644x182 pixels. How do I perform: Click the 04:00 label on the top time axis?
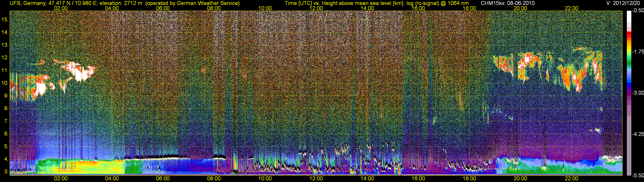[112, 8]
